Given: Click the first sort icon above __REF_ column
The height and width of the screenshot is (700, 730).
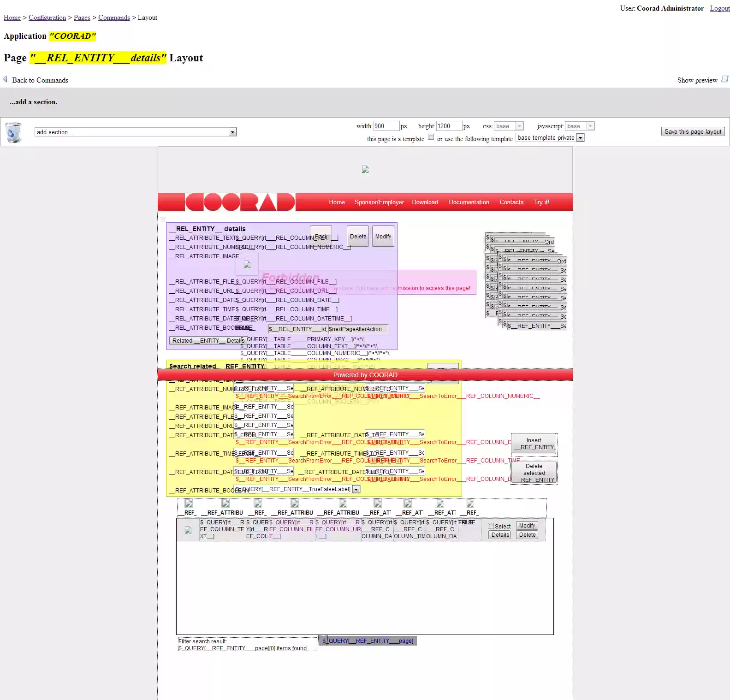Looking at the screenshot, I should (189, 503).
